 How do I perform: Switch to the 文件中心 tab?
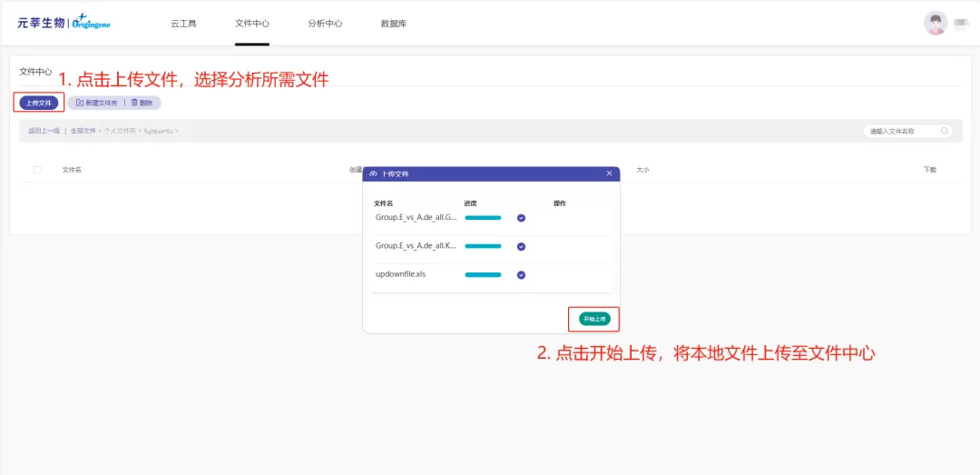pyautogui.click(x=252, y=24)
